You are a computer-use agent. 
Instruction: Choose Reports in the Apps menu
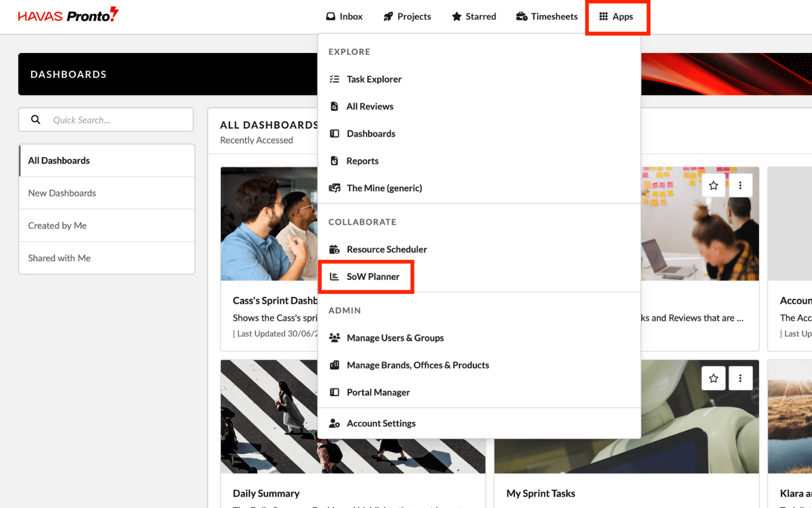(479, 161)
